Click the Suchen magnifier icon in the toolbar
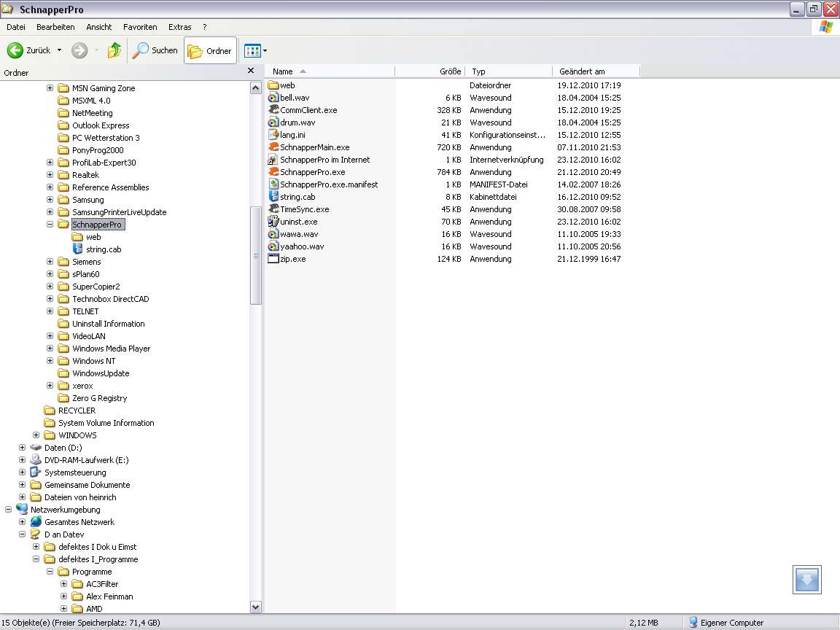This screenshot has width=840, height=630. pyautogui.click(x=140, y=50)
